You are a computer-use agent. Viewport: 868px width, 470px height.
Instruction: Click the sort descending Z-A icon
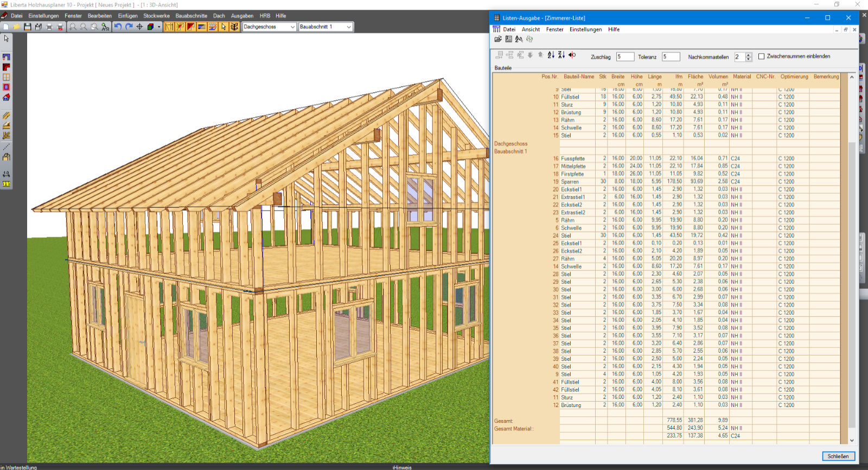pyautogui.click(x=561, y=55)
